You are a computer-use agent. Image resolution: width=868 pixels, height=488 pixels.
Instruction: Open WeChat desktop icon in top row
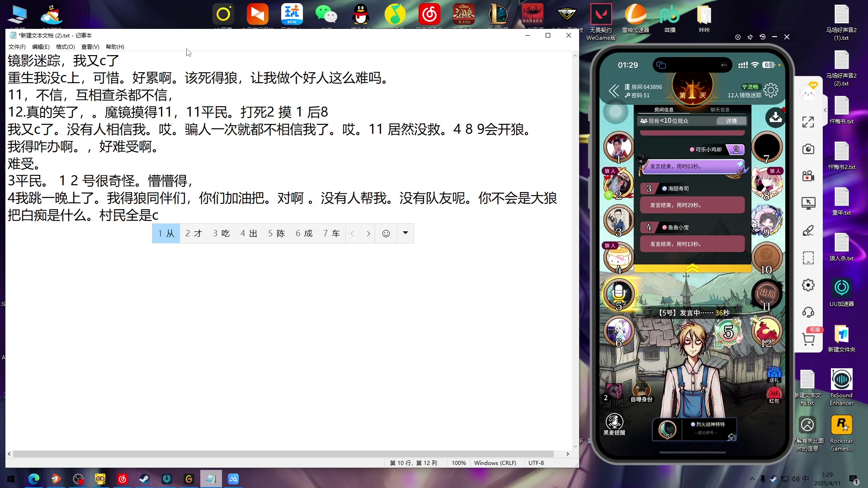(x=326, y=15)
